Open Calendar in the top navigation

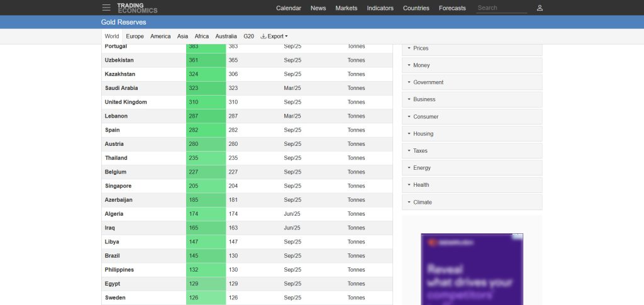tap(289, 8)
